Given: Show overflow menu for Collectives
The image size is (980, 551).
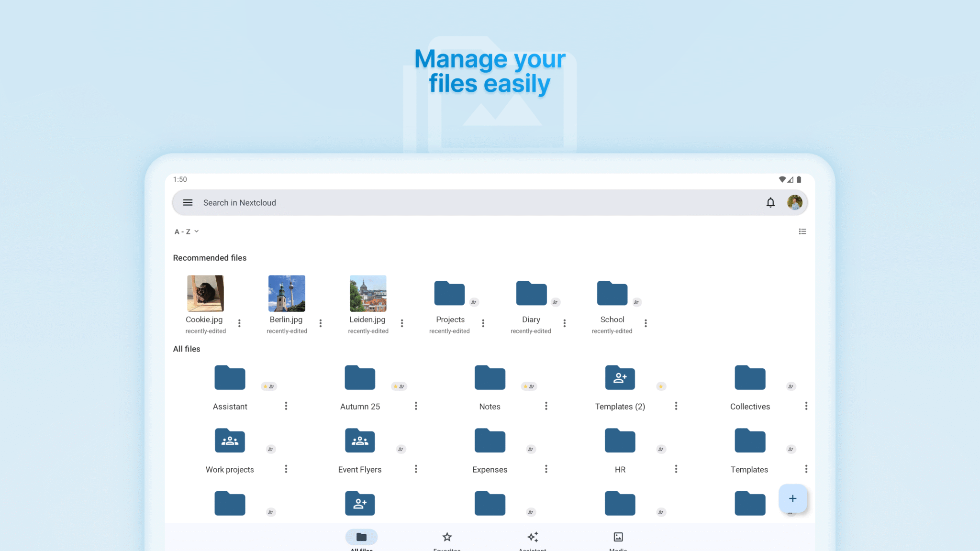Looking at the screenshot, I should tap(806, 406).
